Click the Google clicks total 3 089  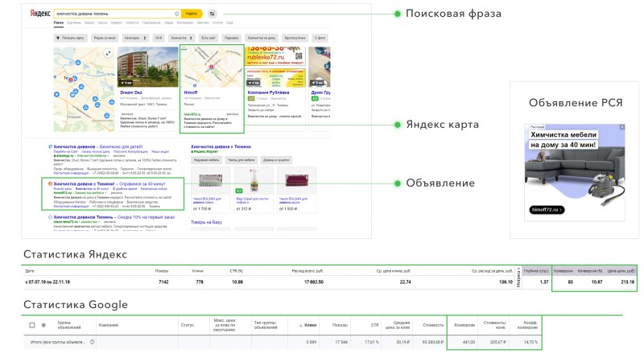point(311,342)
